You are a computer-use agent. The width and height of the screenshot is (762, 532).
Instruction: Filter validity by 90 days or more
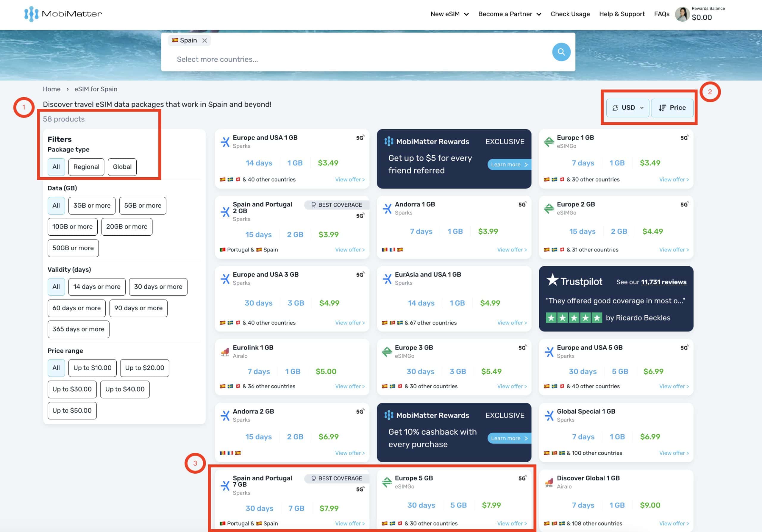point(138,308)
